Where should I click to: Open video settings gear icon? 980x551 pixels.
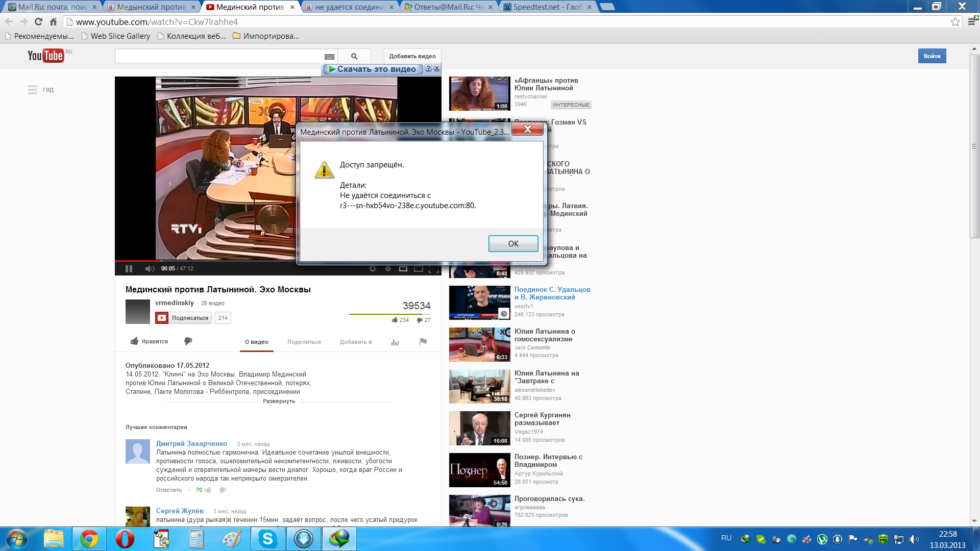click(x=373, y=269)
